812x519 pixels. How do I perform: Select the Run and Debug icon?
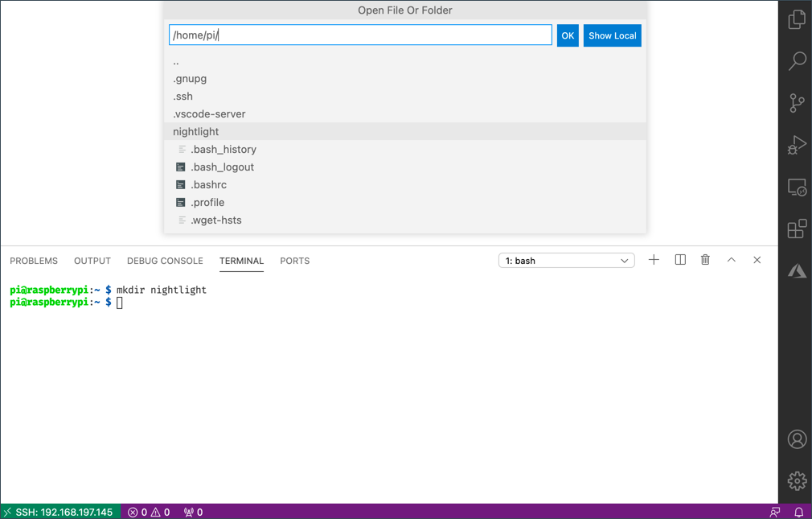(796, 145)
